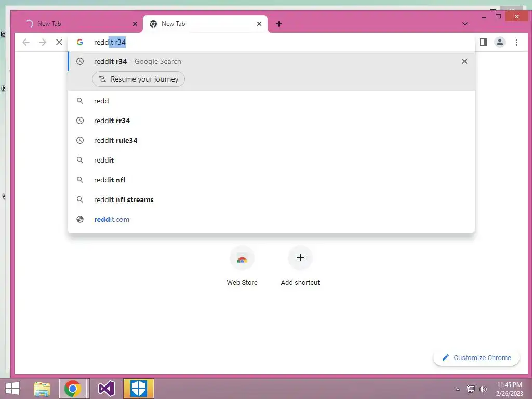Click the globe icon beside reddit.com
Screen dimensions: 532x399
pyautogui.click(x=79, y=219)
